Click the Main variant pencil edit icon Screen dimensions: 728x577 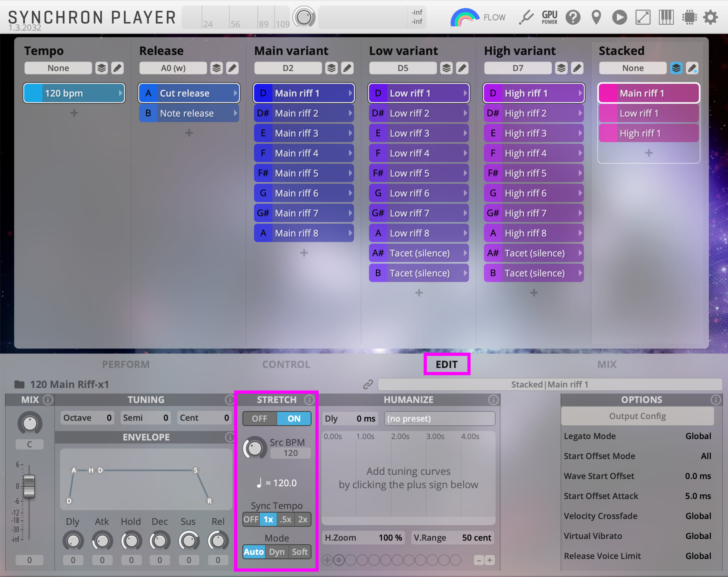click(347, 68)
